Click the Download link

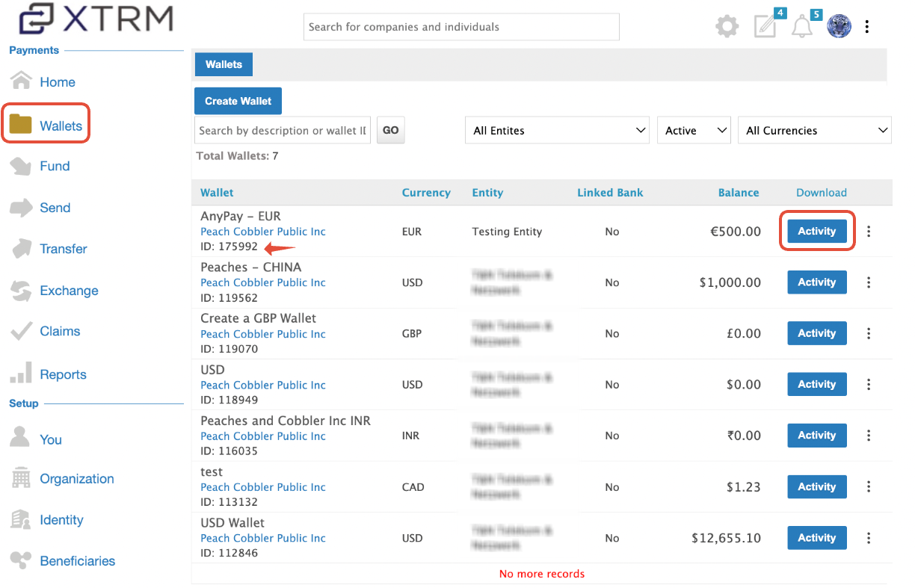[821, 193]
